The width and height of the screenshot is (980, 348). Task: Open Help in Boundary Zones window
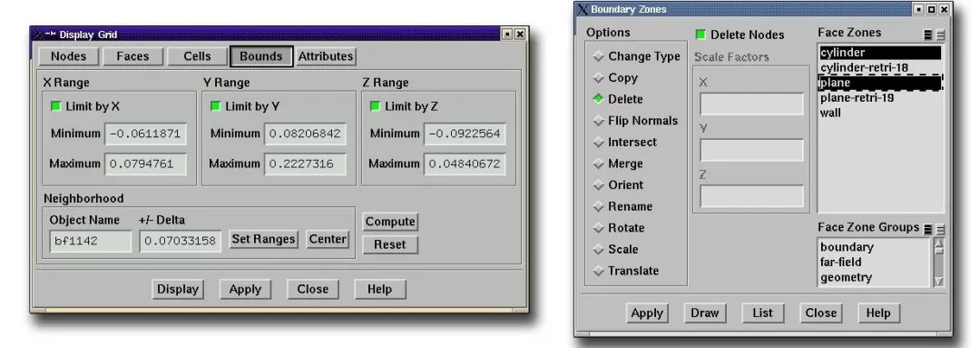(878, 313)
